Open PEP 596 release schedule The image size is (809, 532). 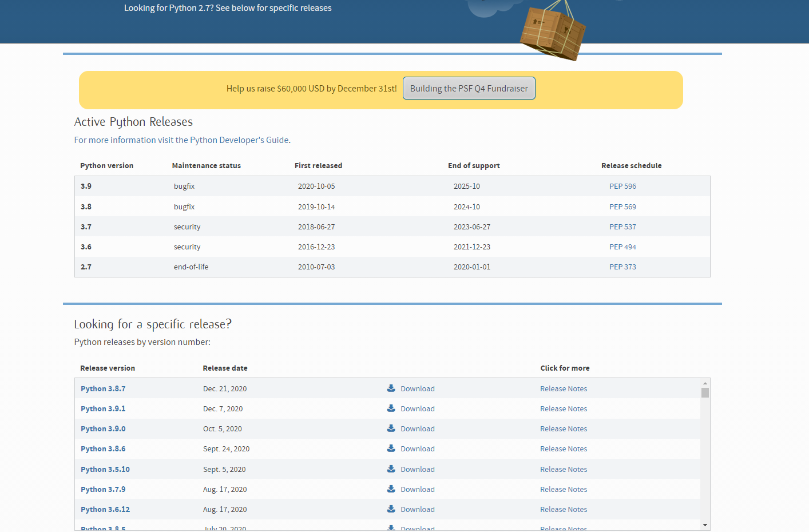(622, 186)
